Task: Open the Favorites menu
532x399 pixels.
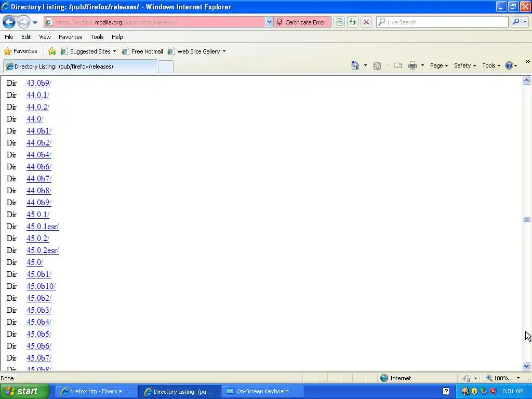Action: [70, 37]
